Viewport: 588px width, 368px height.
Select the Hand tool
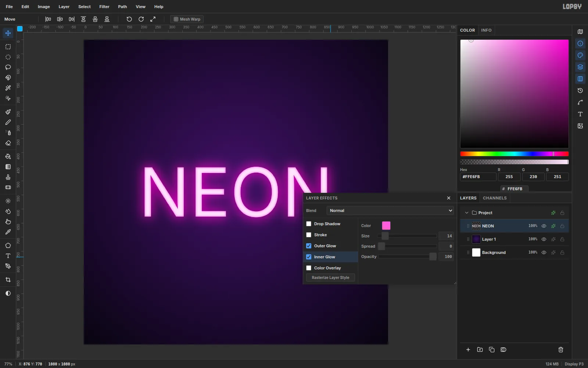8,222
